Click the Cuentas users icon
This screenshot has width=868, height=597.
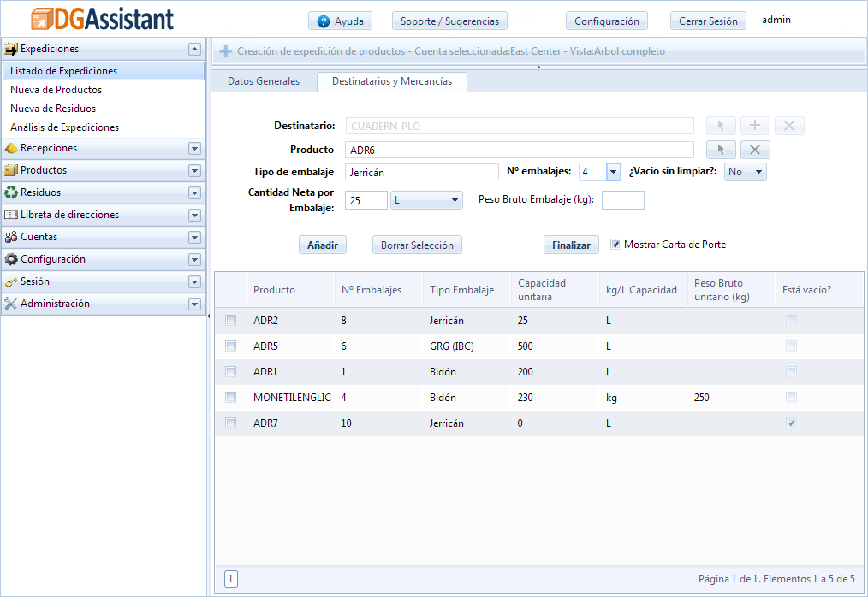tap(11, 237)
